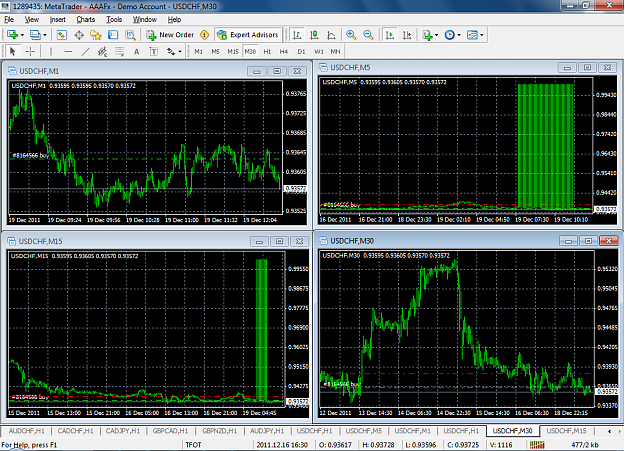This screenshot has height=451, width=625.
Task: Open the Periods clock icon
Action: click(x=450, y=35)
